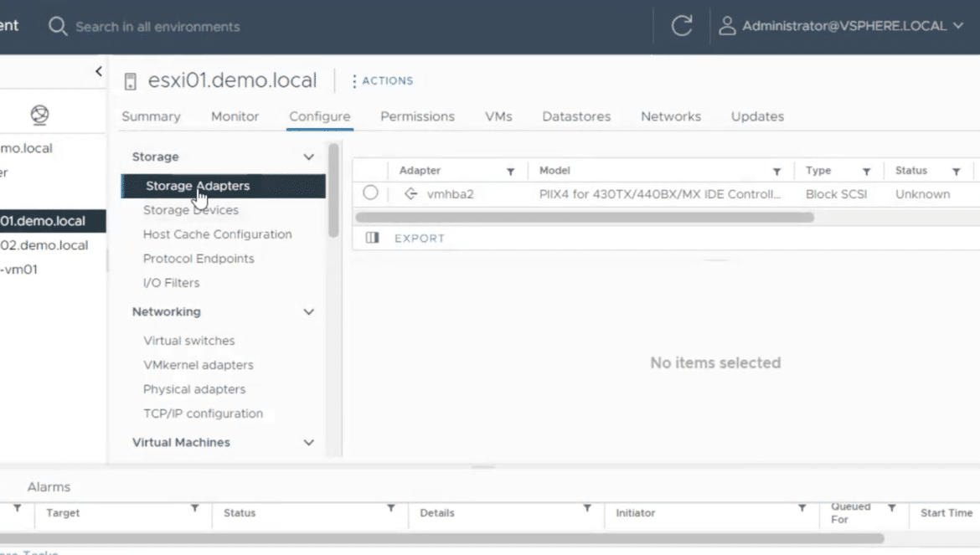980x555 pixels.
Task: Filter the tasks Target column
Action: (x=195, y=508)
